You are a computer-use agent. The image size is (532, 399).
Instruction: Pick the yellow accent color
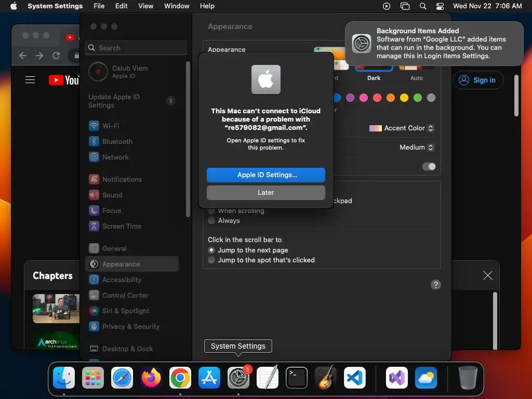404,98
